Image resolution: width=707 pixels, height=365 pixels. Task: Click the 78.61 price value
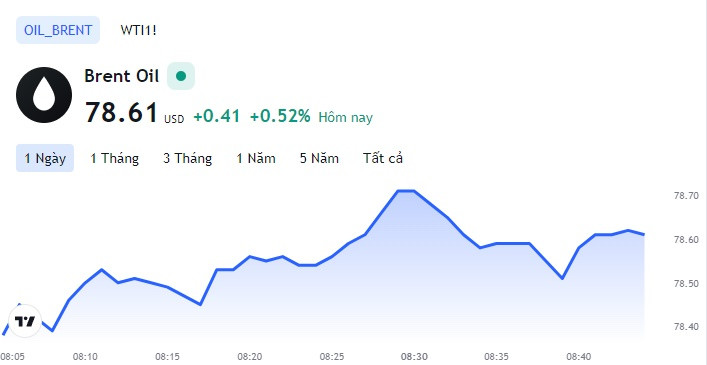pyautogui.click(x=122, y=112)
